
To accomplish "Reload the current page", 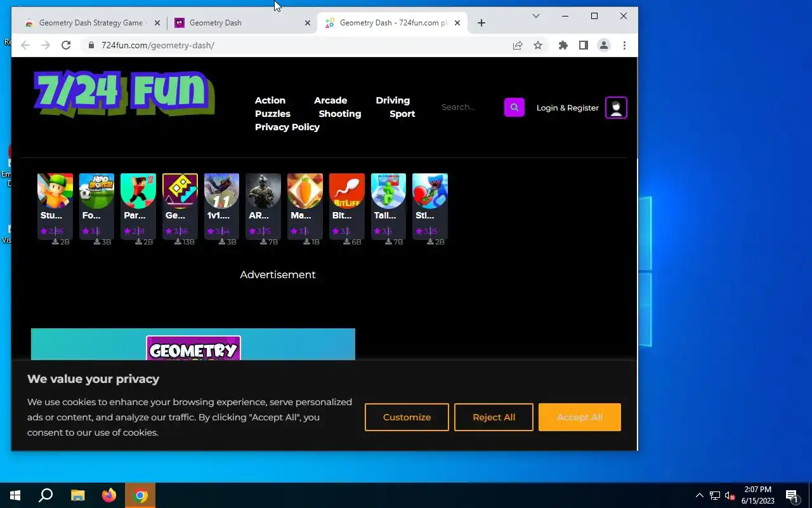I will 66,45.
